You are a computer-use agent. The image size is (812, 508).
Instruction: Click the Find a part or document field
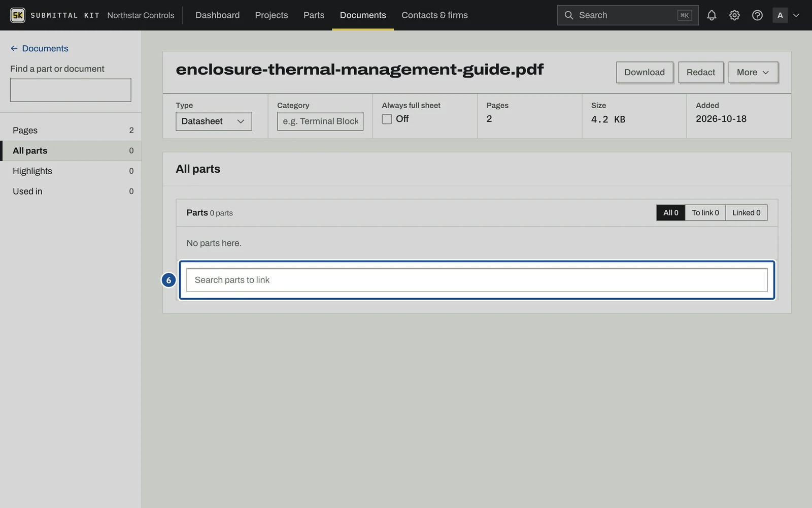click(x=71, y=90)
